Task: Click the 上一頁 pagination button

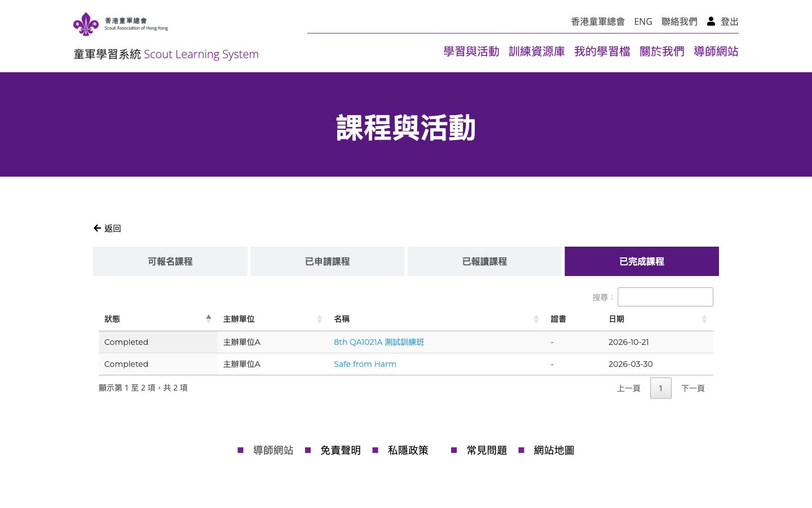Action: click(629, 388)
